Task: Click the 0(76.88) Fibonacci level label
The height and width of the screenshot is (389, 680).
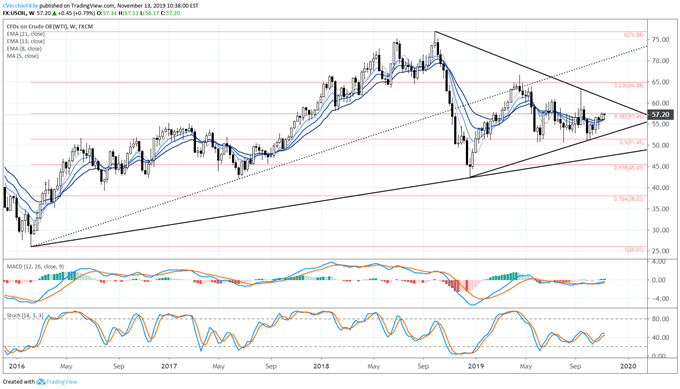Action: (634, 35)
